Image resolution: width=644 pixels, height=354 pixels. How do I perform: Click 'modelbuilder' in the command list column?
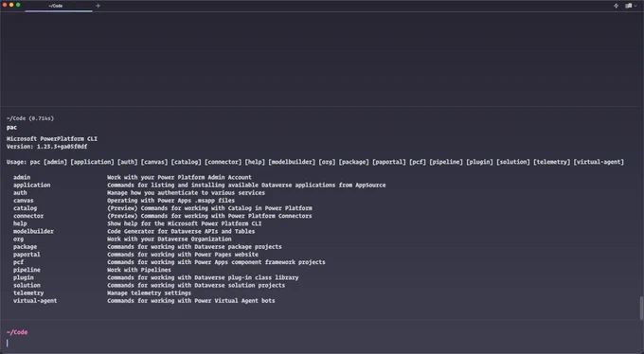pyautogui.click(x=33, y=231)
